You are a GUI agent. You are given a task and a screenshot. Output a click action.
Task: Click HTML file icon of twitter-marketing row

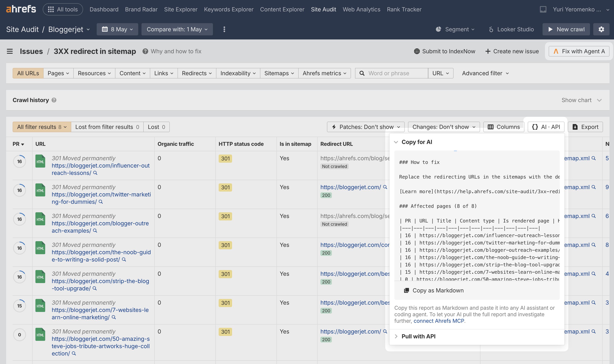pos(40,190)
